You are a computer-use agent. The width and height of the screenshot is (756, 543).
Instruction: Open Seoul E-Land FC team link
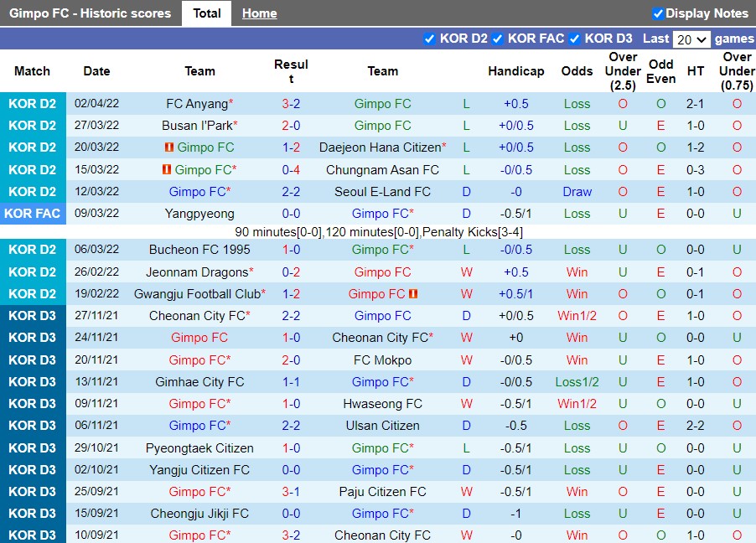pos(382,191)
